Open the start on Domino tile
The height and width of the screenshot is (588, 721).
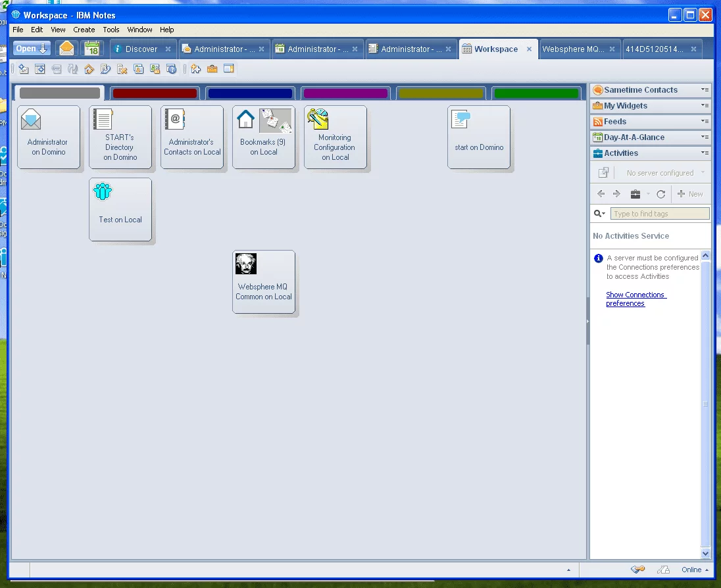pyautogui.click(x=479, y=137)
